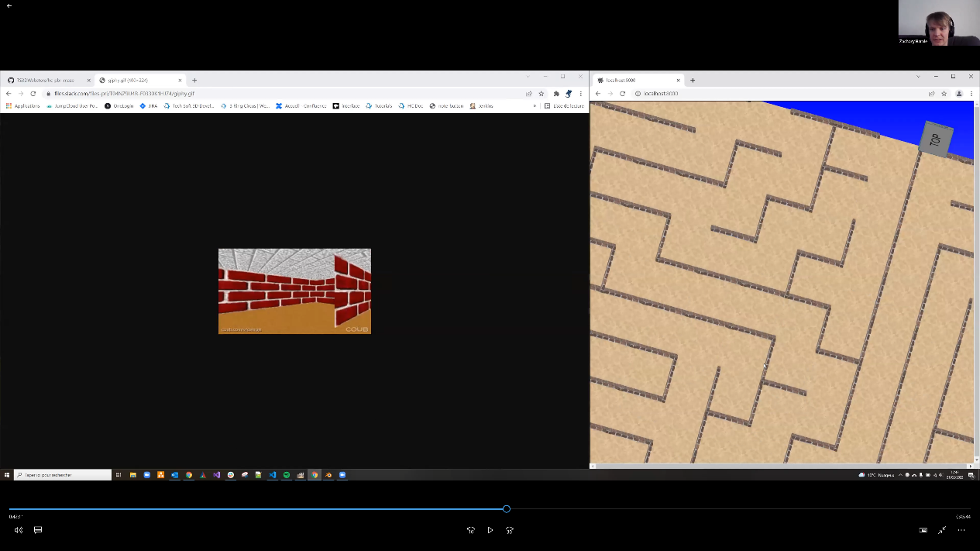Image resolution: width=980 pixels, height=551 pixels.
Task: Toggle full screen in video player
Action: (x=941, y=530)
